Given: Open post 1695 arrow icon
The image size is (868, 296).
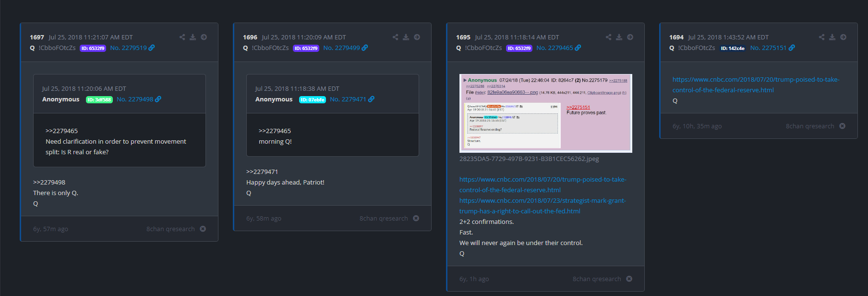Looking at the screenshot, I should point(630,37).
